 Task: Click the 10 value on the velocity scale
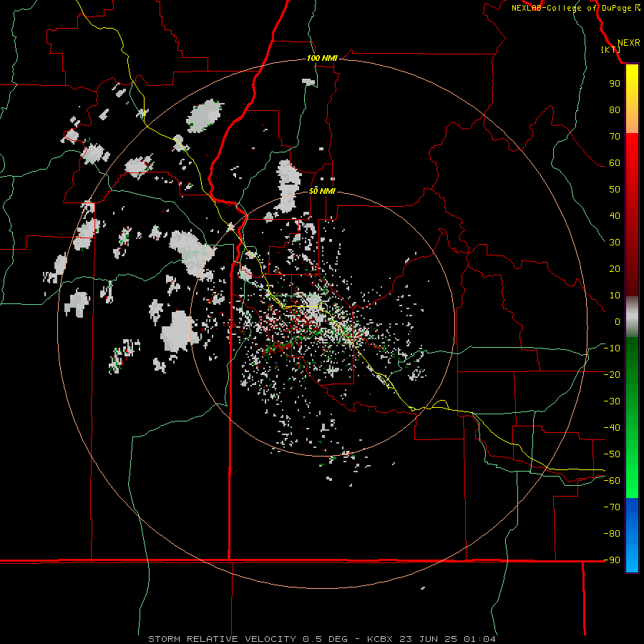click(x=615, y=296)
